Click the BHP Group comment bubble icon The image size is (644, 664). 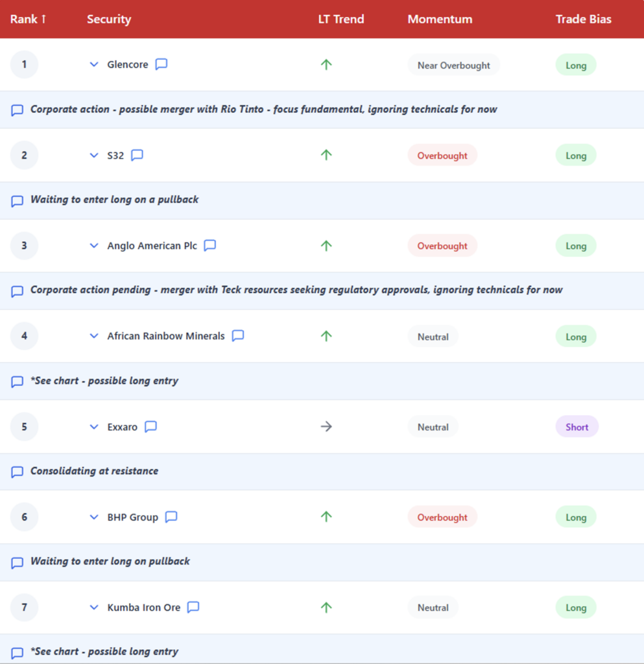pyautogui.click(x=171, y=517)
